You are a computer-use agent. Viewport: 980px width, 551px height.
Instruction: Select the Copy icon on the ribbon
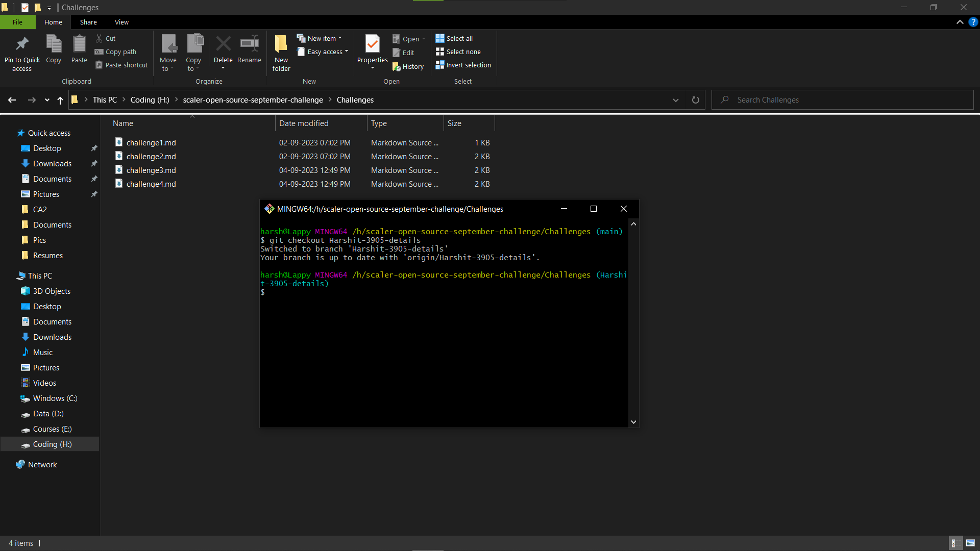tap(53, 49)
